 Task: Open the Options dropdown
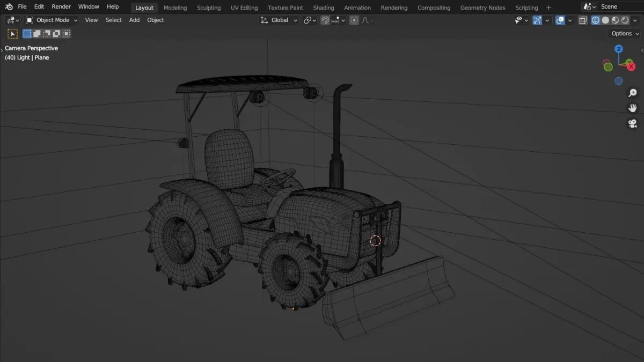[625, 33]
